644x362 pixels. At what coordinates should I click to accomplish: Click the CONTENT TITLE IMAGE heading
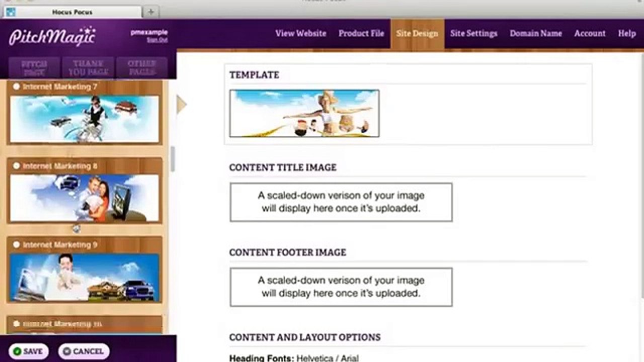(x=283, y=167)
